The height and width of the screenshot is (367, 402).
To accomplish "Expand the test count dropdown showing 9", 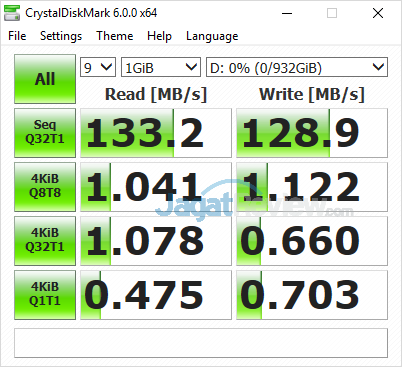I will point(98,68).
